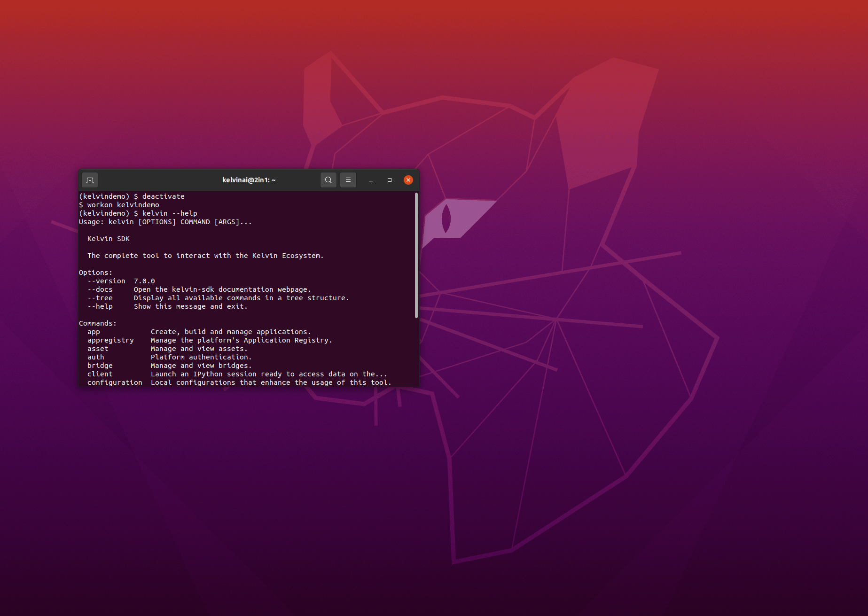Open a new terminal tab

89,180
